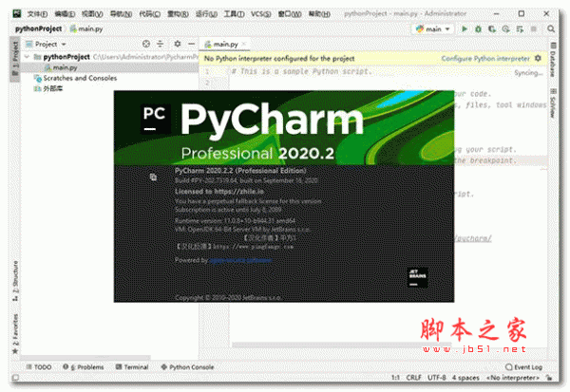
Task: Open the Edit menu (编辑)
Action: point(65,14)
